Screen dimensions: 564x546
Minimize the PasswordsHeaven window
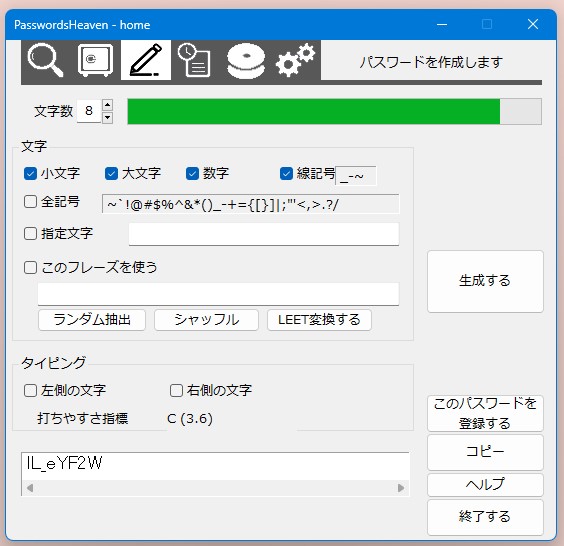442,25
